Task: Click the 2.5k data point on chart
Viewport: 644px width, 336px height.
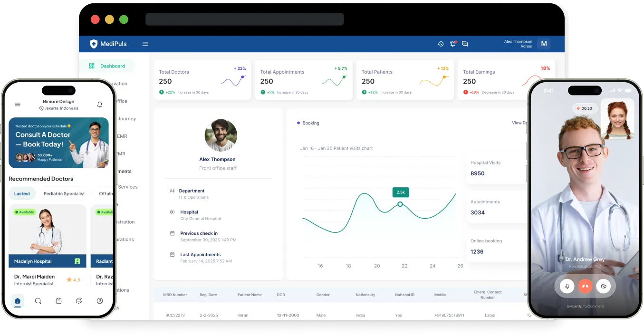Action: click(400, 204)
